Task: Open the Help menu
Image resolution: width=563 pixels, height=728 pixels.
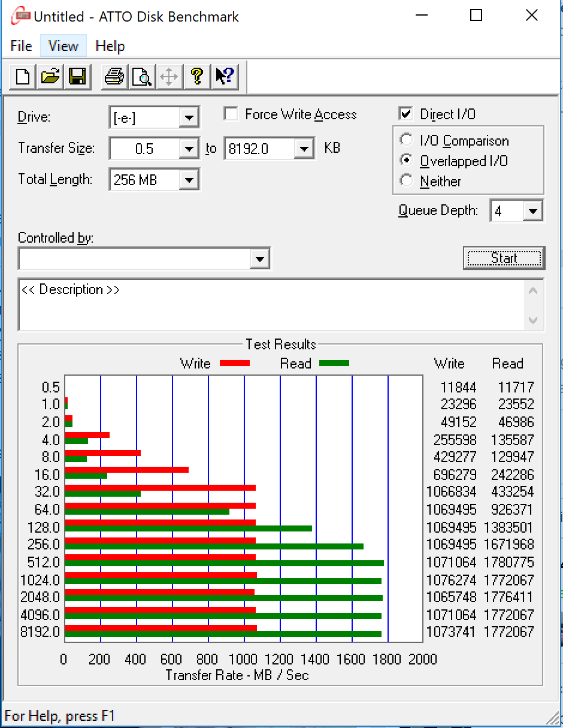Action: tap(110, 46)
